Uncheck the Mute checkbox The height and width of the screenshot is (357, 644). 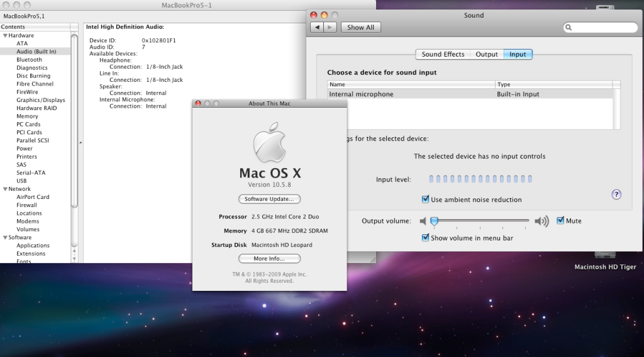point(560,221)
